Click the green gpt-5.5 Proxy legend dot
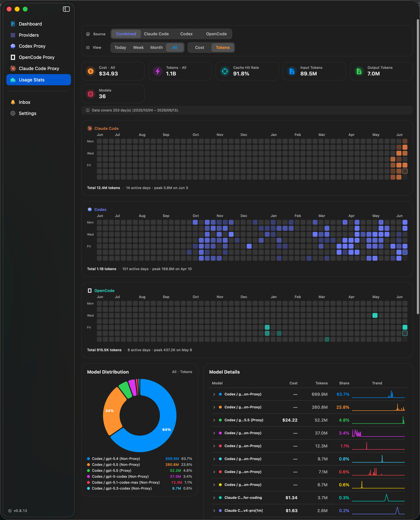 tap(88, 471)
